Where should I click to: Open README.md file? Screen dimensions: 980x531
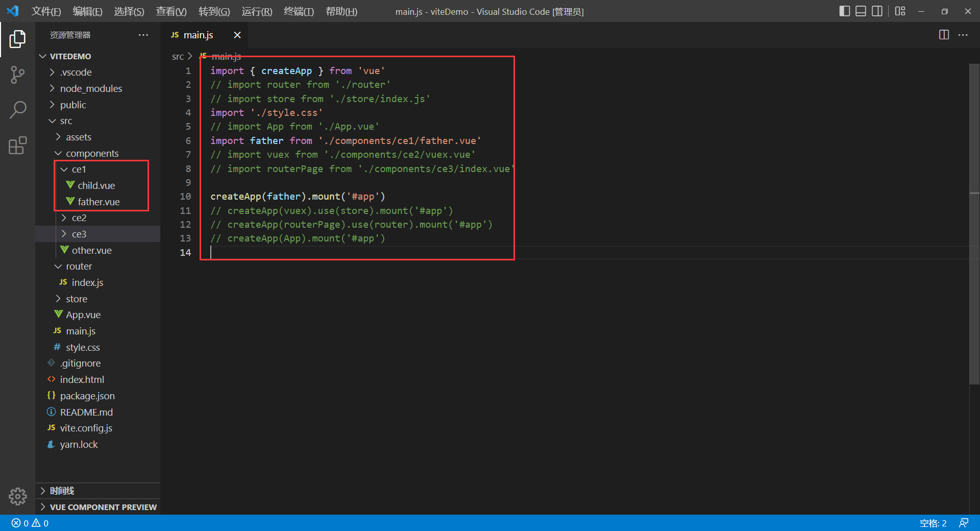tap(97, 412)
